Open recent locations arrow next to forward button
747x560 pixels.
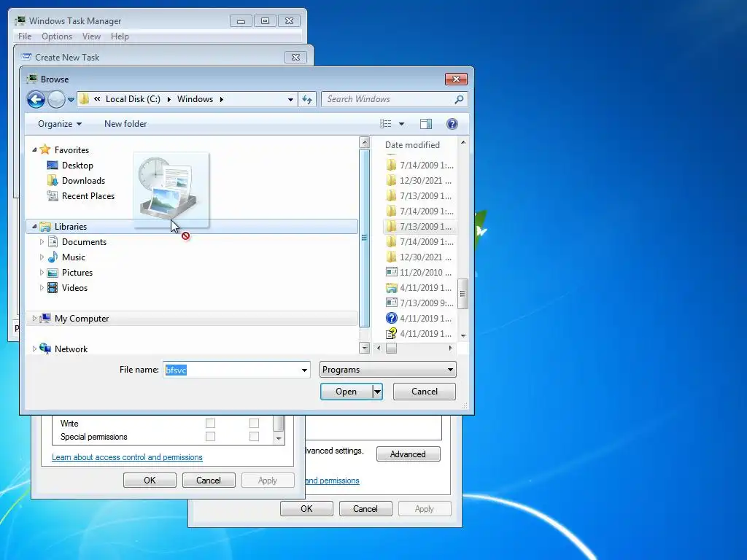point(71,99)
